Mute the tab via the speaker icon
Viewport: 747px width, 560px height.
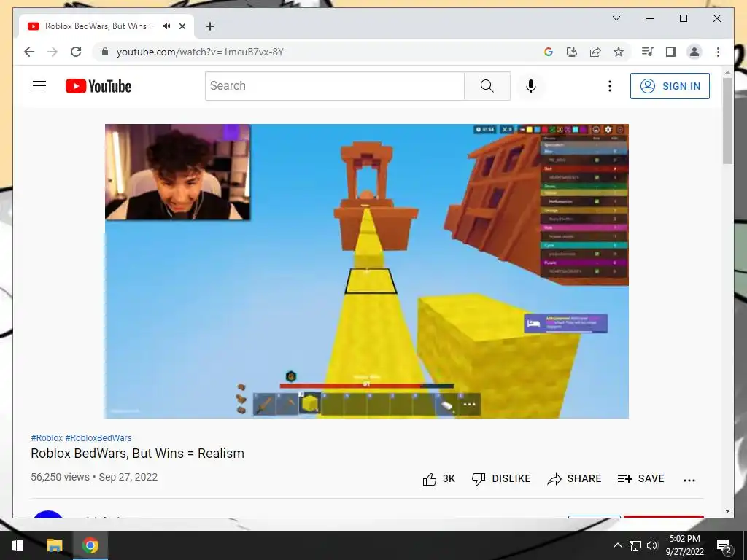click(166, 26)
